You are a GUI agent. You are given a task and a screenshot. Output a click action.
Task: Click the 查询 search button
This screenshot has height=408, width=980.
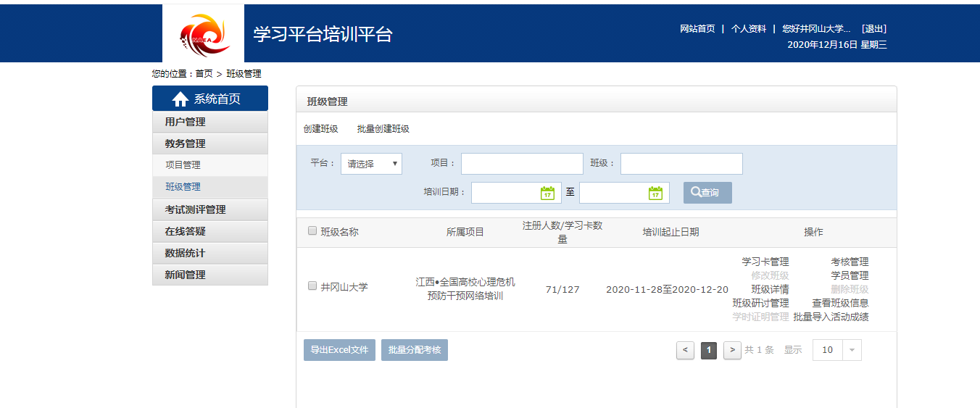(707, 193)
